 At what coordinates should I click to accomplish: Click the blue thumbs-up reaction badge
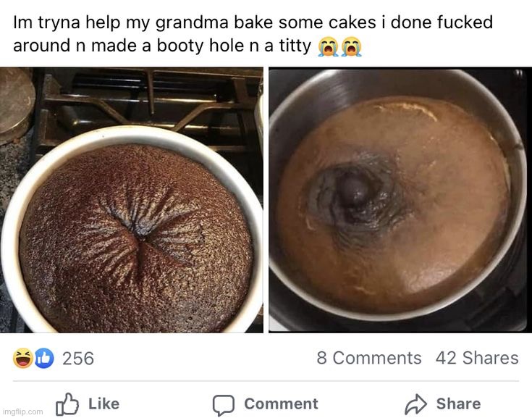coord(44,358)
